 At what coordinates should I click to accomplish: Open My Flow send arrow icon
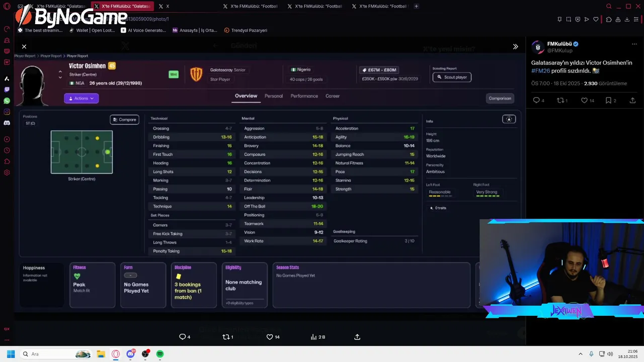(587, 19)
